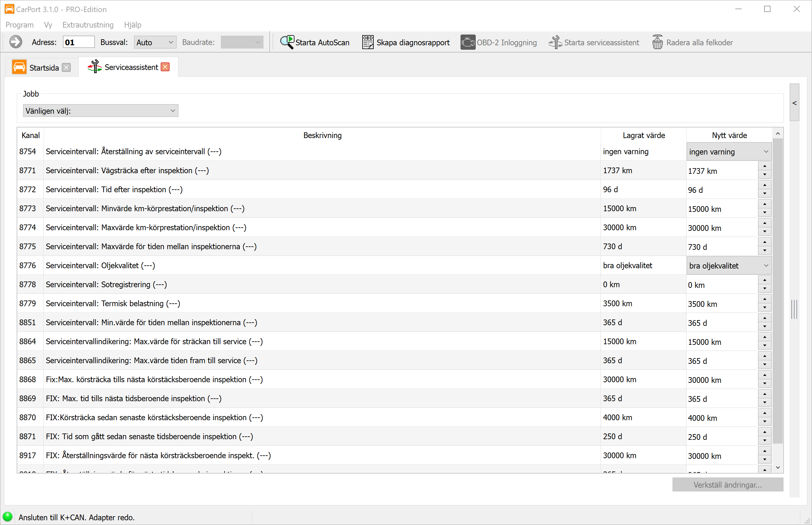Click the Adress input field

click(x=79, y=42)
